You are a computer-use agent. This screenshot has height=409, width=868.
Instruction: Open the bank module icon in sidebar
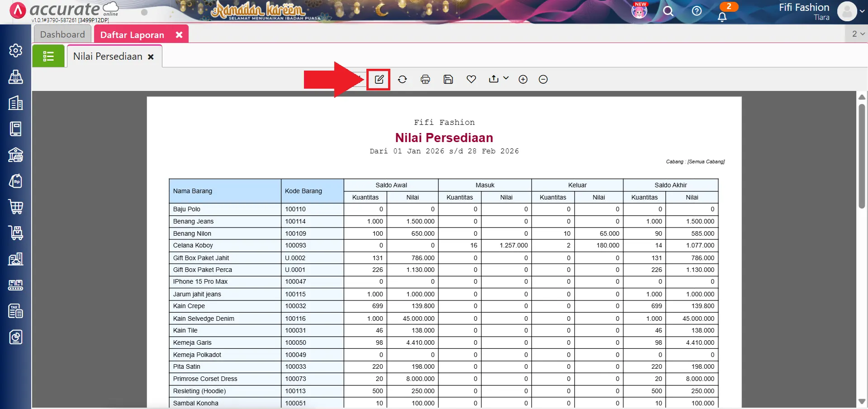tap(16, 155)
